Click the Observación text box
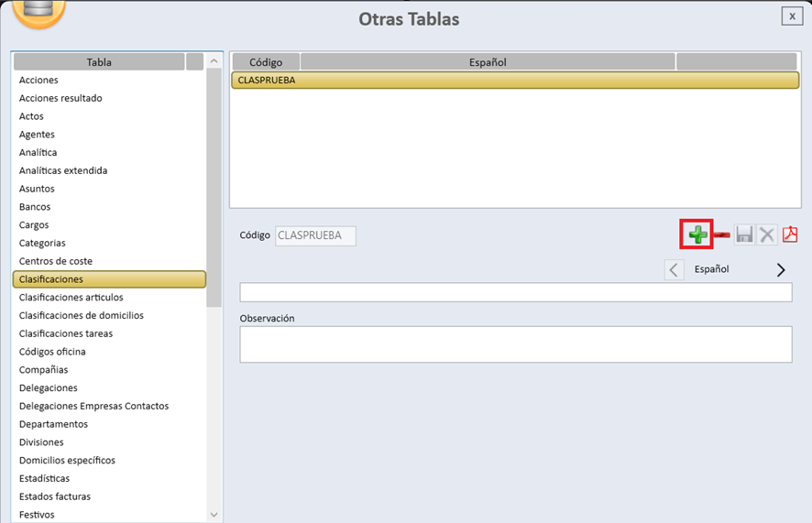The height and width of the screenshot is (523, 812). tap(515, 344)
